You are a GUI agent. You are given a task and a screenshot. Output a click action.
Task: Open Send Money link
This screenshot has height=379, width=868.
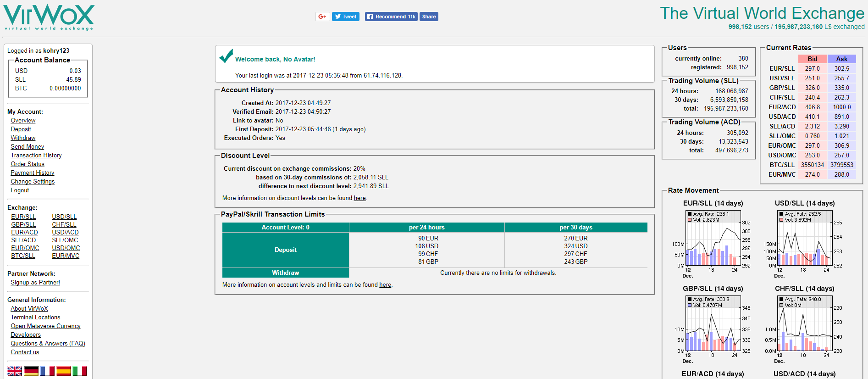28,147
